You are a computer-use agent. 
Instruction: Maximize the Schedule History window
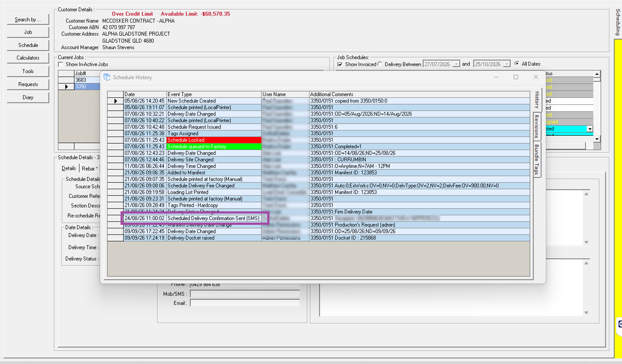[x=516, y=77]
